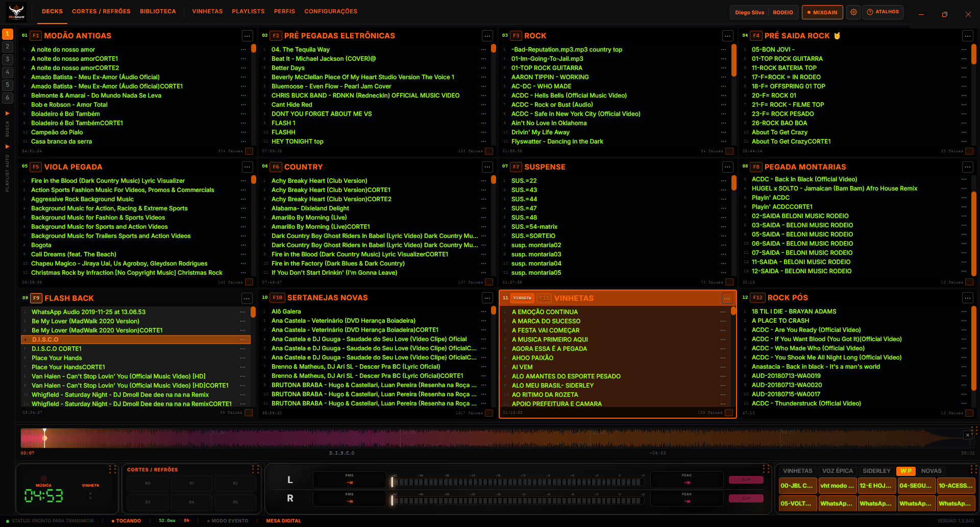Open CONFIGURAÇÕES tab
980x527 pixels.
pyautogui.click(x=331, y=11)
